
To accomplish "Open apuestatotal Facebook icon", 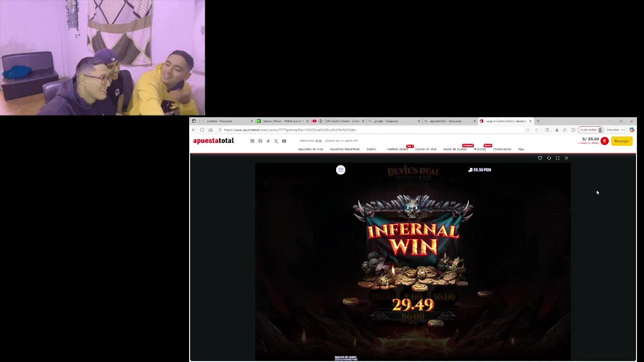I will (260, 141).
